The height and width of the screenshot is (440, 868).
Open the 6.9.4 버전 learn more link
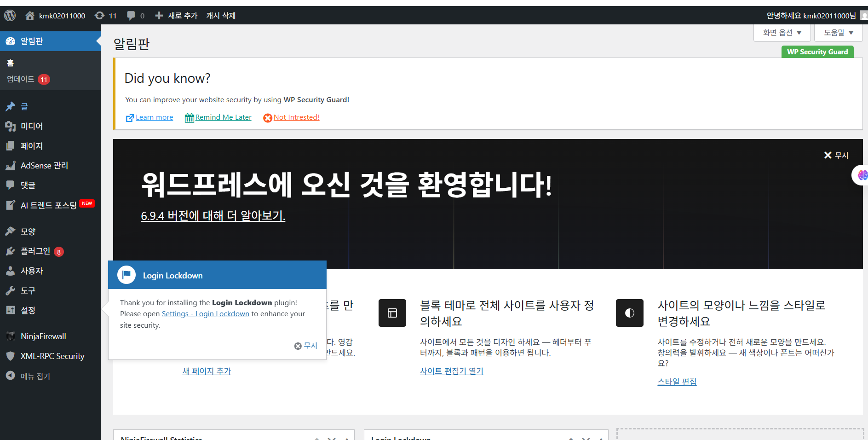[x=213, y=216]
